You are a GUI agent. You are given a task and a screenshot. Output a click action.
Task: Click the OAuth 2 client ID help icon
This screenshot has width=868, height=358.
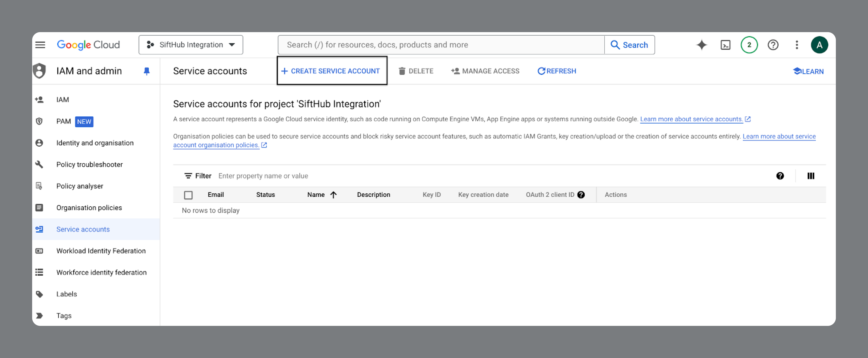coord(581,195)
